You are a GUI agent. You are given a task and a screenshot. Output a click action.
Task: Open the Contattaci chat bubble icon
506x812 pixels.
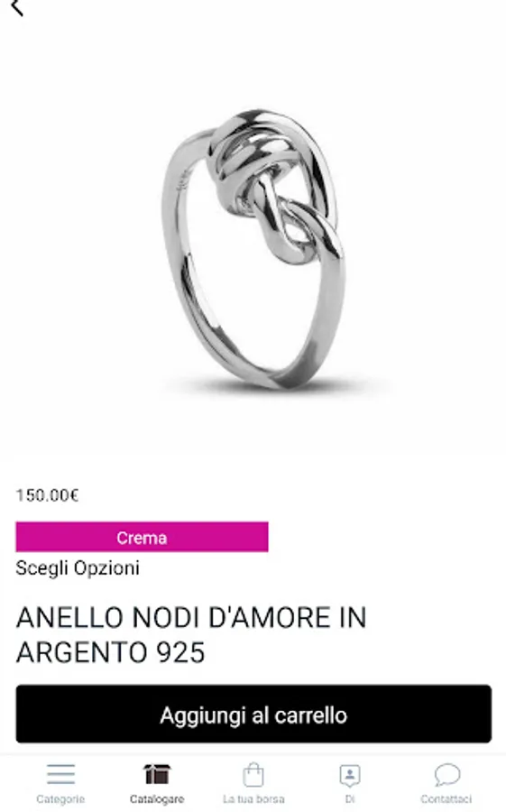pos(446,775)
